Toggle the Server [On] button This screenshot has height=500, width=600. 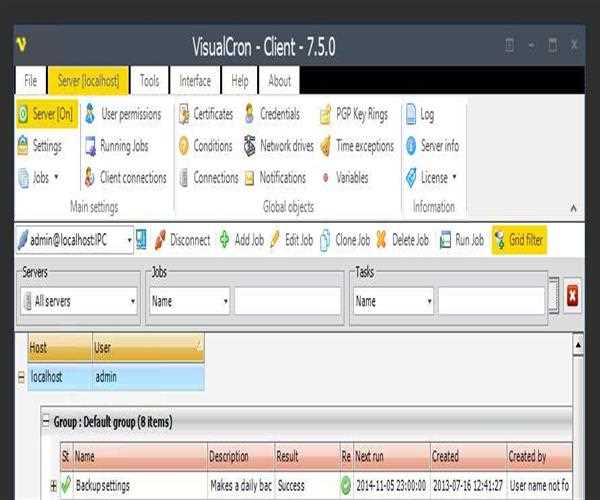(x=45, y=115)
